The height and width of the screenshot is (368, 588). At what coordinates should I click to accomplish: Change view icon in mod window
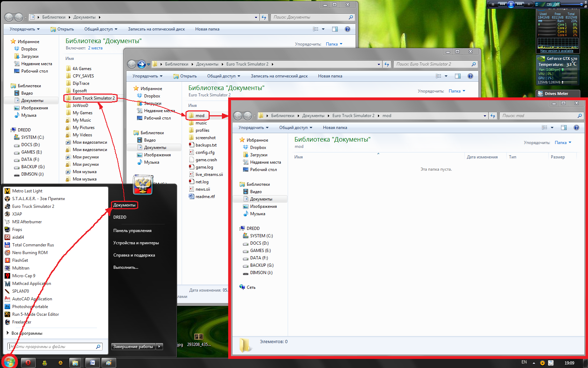click(544, 128)
